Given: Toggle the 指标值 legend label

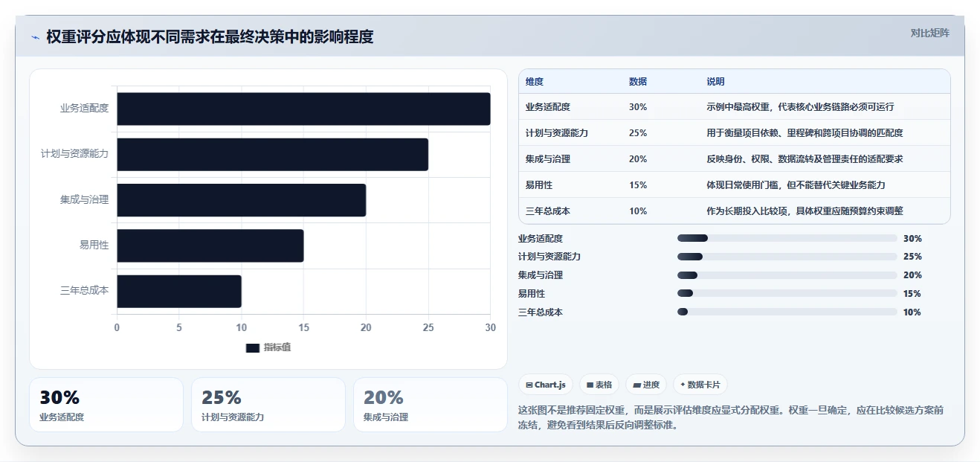Looking at the screenshot, I should [277, 347].
